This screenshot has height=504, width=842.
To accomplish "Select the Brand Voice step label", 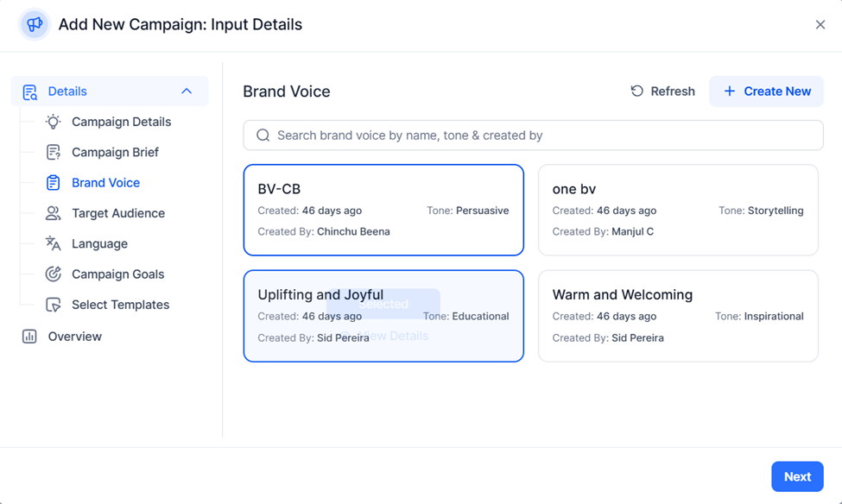I will coord(105,183).
